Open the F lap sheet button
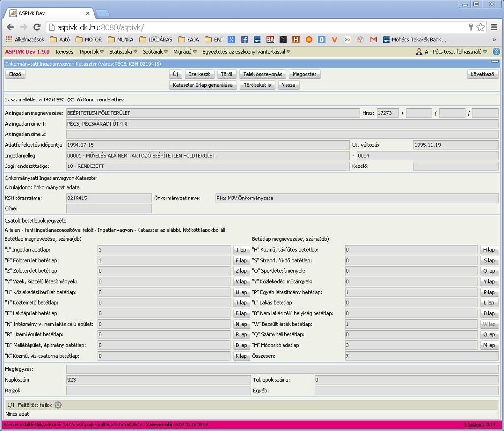This screenshot has width=504, height=431. tap(241, 260)
